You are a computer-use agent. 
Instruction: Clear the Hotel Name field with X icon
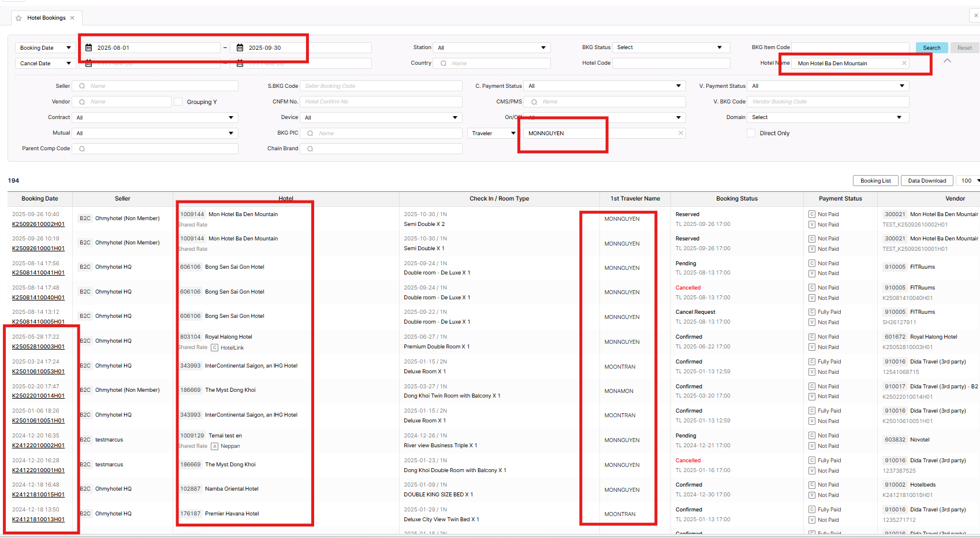point(904,64)
